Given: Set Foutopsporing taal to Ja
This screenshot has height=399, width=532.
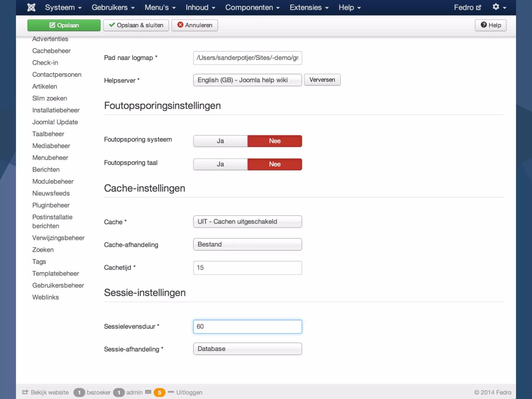Looking at the screenshot, I should coord(220,164).
